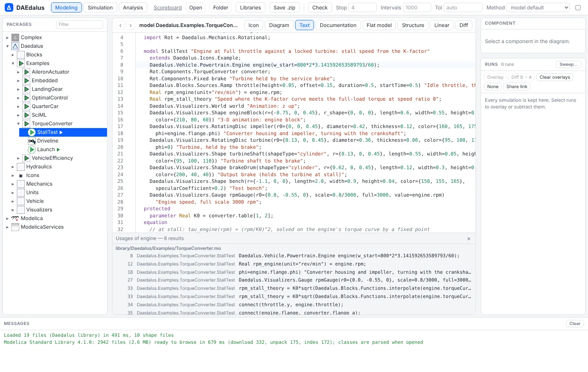Click the LandingGear example play icon

tap(26, 89)
